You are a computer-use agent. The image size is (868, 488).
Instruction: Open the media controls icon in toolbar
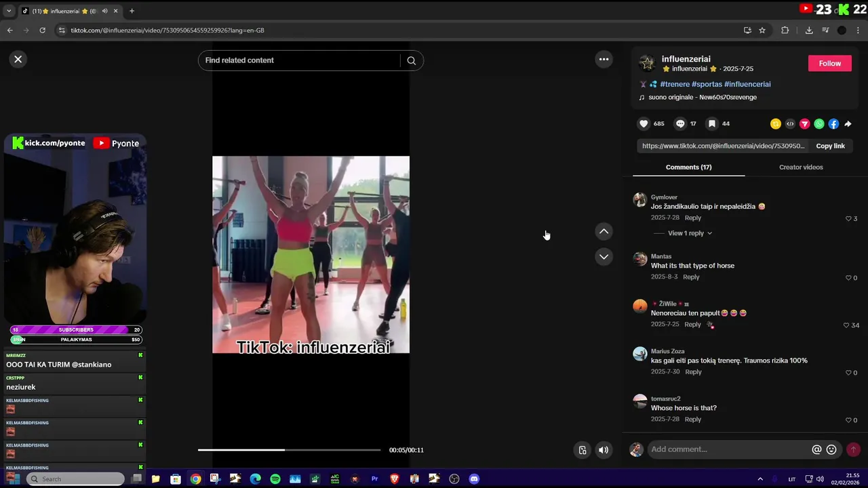pyautogui.click(x=825, y=30)
